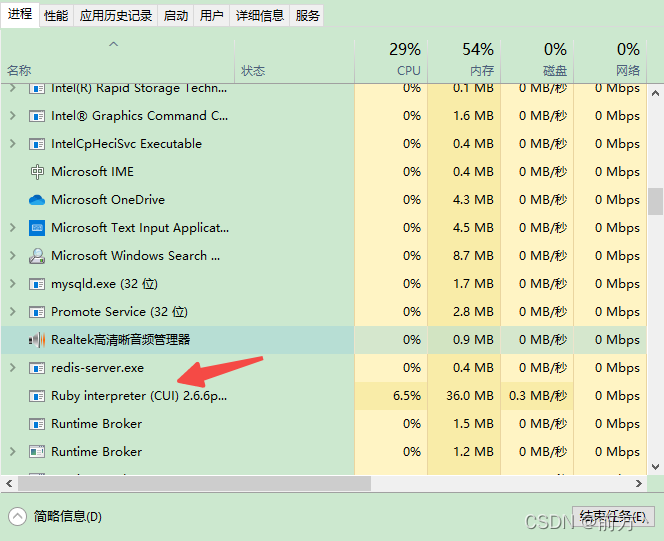Click the 0.3 MB/秒 disk value
This screenshot has height=541, width=664.
click(x=538, y=396)
